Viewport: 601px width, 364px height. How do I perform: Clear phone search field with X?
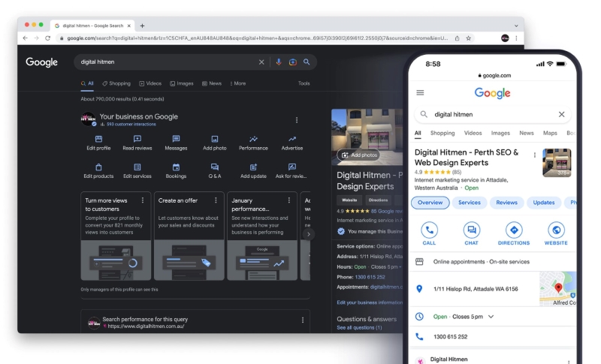561,114
